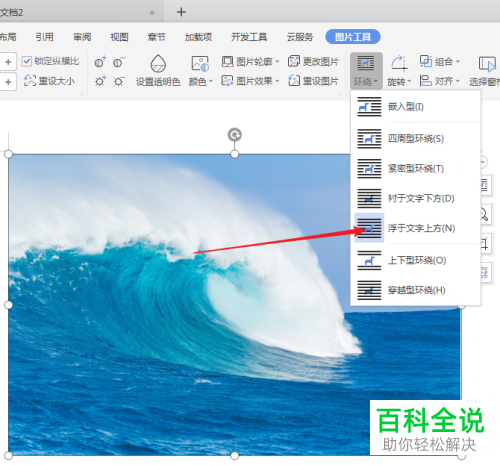Click the zoom magnifier icon beside image

tap(485, 214)
